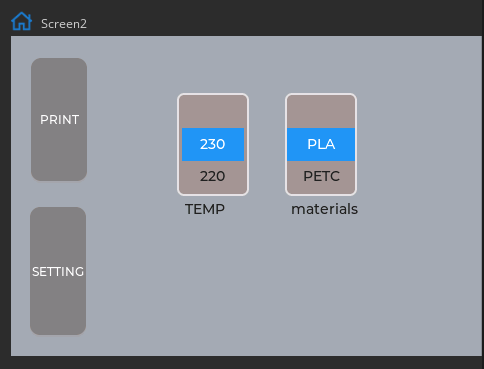Viewport: 484px width, 369px height.
Task: Click the blue home icon
Action: [x=22, y=21]
